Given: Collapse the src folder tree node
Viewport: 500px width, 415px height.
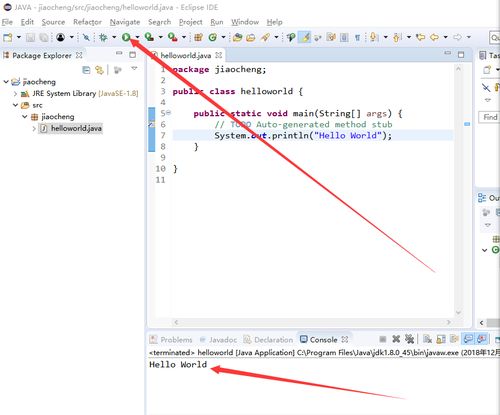Looking at the screenshot, I should tap(15, 105).
